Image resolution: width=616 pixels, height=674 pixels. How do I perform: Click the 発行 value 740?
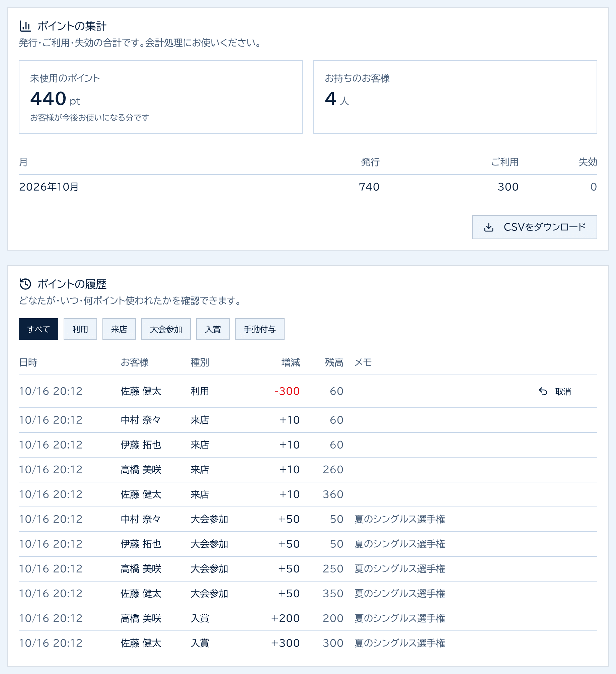pyautogui.click(x=369, y=187)
